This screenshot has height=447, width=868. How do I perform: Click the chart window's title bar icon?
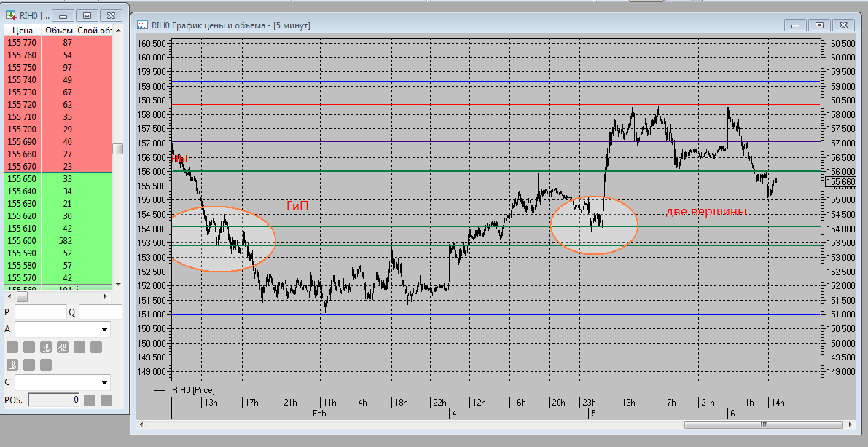coord(143,25)
